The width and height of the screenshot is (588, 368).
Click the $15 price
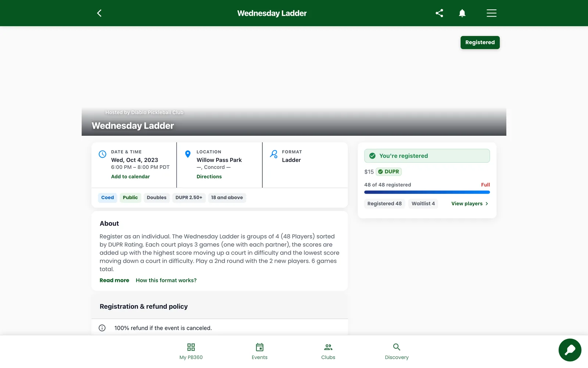[x=369, y=172]
